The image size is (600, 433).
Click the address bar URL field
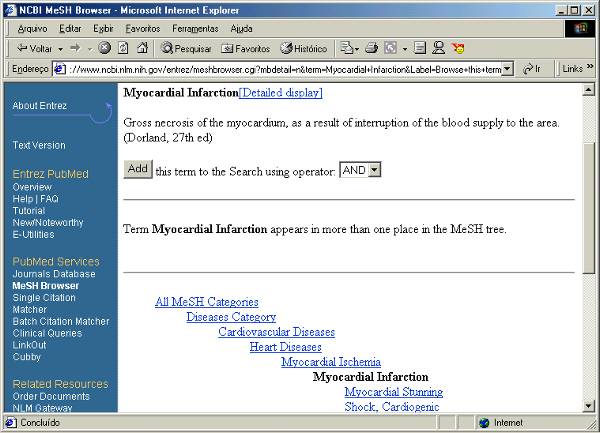click(284, 69)
